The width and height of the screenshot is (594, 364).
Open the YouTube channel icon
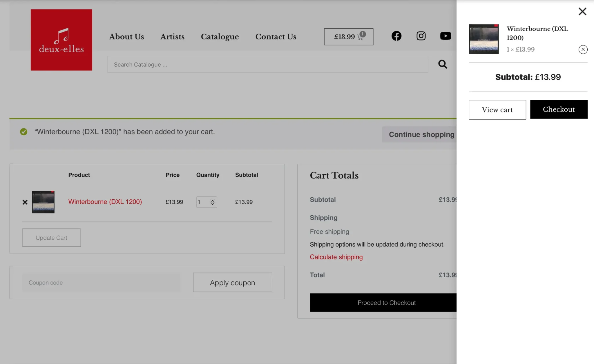445,36
